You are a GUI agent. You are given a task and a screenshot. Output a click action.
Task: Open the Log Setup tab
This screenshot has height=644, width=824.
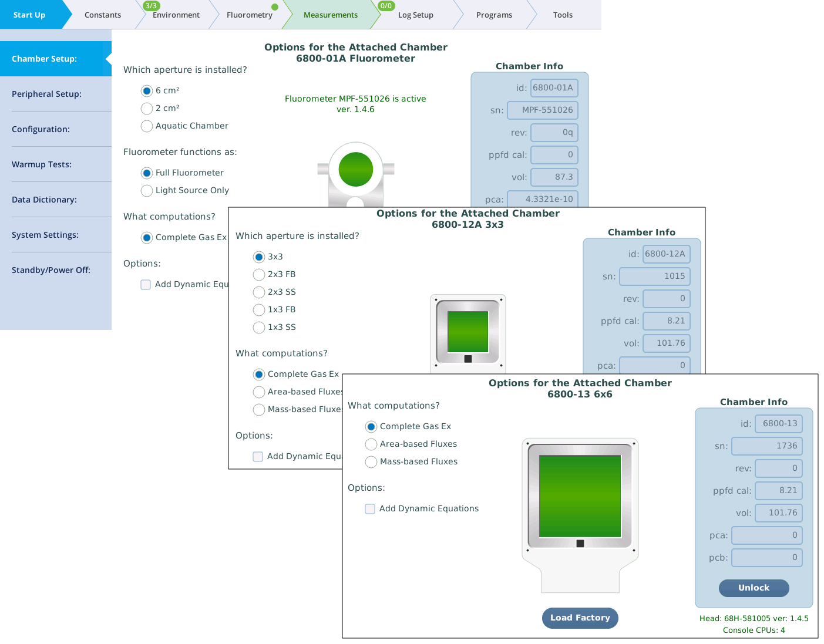tap(416, 15)
